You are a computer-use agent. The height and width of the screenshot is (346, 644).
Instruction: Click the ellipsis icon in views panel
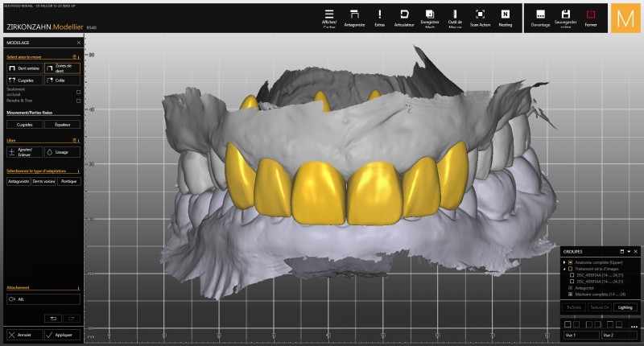[x=634, y=327]
